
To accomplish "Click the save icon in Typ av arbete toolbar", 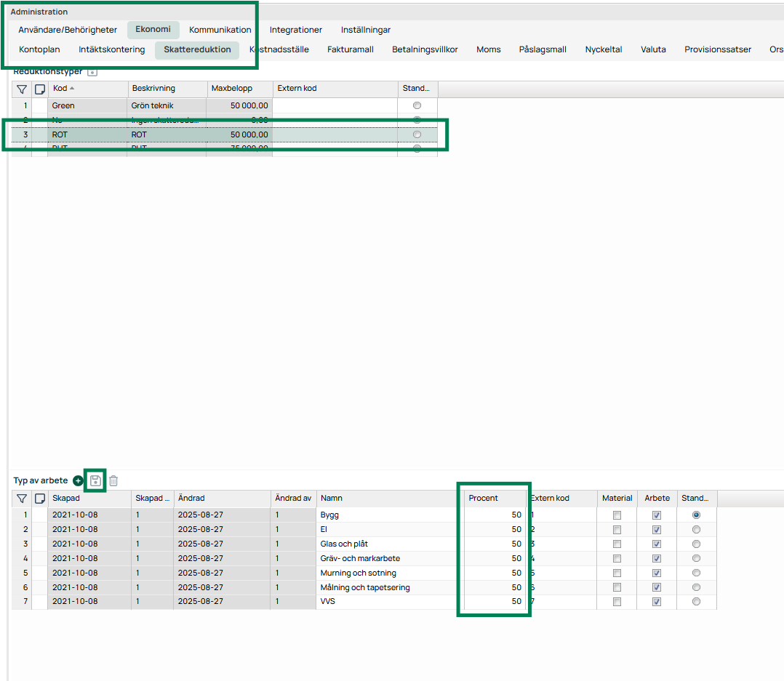I will click(x=95, y=480).
